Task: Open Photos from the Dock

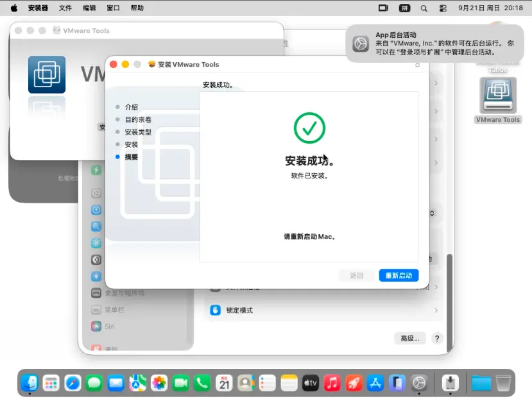Action: coord(159,383)
